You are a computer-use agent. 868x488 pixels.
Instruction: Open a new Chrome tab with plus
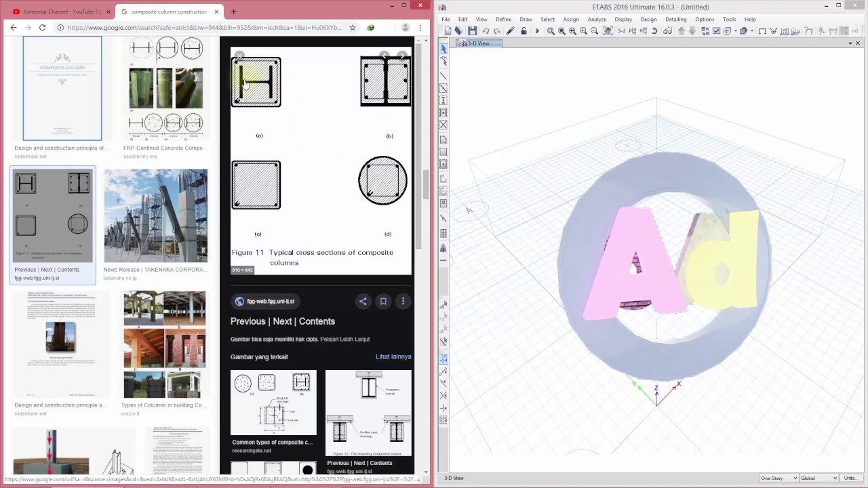[x=233, y=12]
